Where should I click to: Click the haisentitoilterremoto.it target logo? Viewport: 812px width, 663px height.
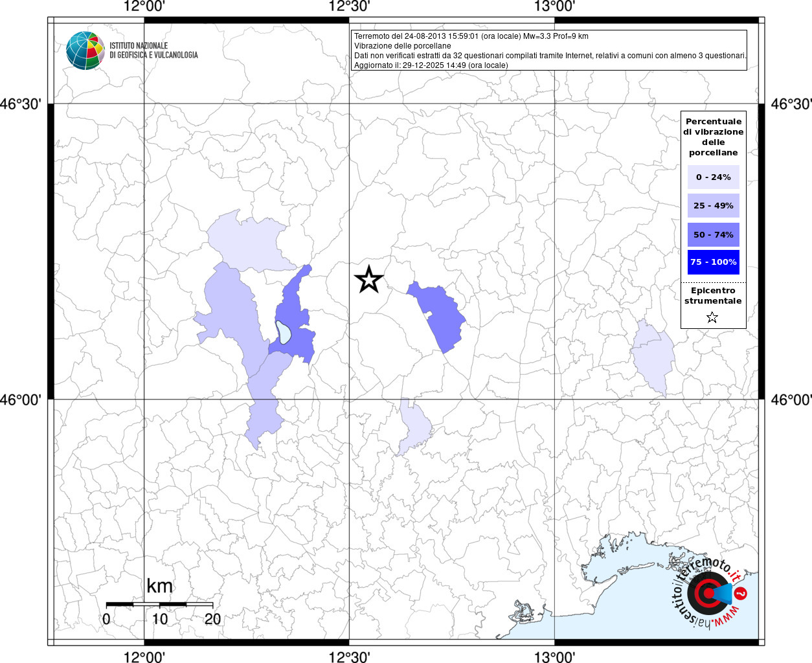tap(708, 592)
